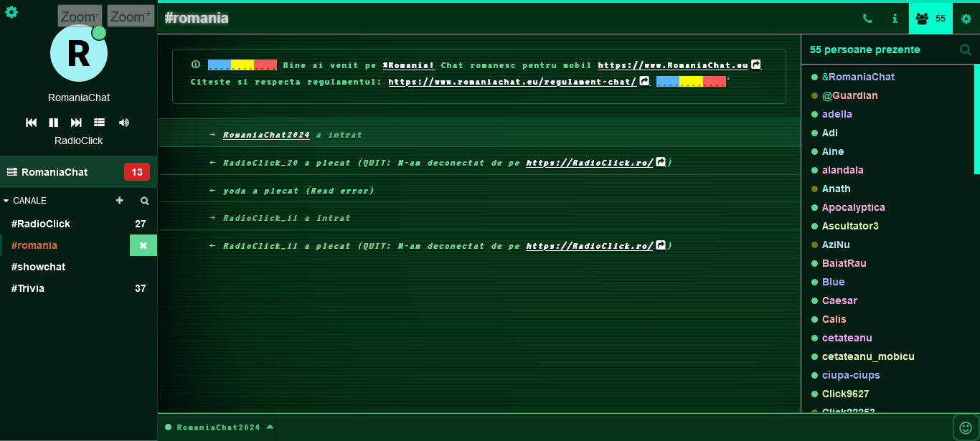Click the message input field

pyautogui.click(x=610, y=427)
